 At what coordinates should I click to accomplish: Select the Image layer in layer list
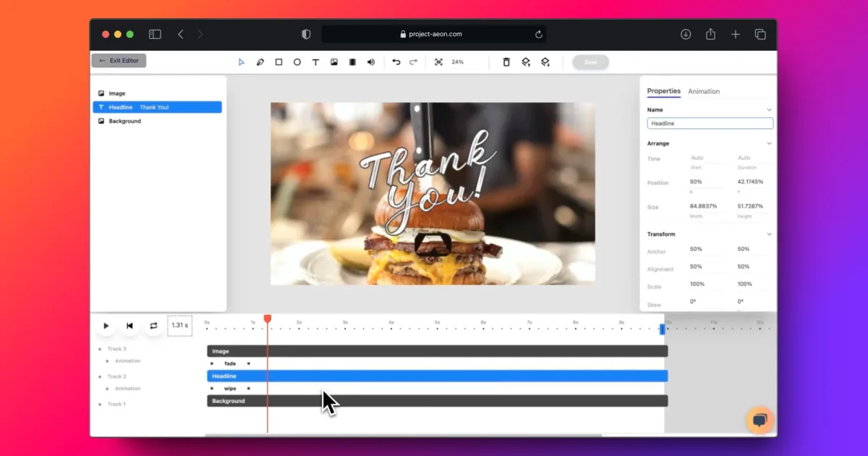tap(157, 93)
